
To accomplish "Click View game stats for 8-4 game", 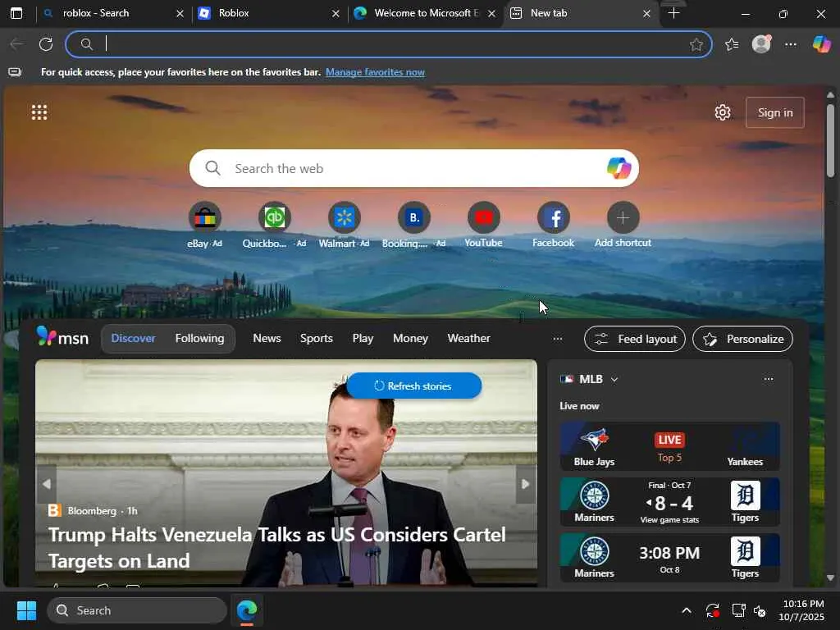I will tap(669, 519).
